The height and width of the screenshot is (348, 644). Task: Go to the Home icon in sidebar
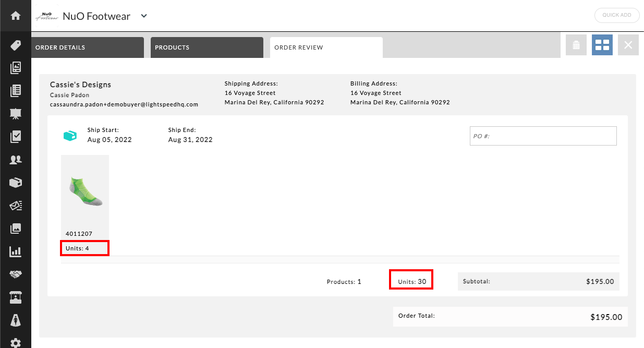click(x=16, y=16)
